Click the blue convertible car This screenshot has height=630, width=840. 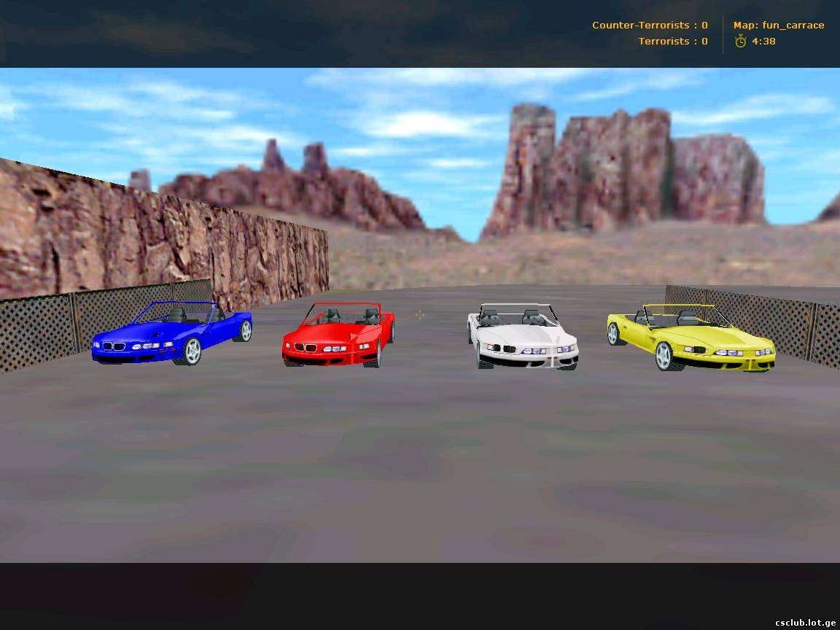172,333
